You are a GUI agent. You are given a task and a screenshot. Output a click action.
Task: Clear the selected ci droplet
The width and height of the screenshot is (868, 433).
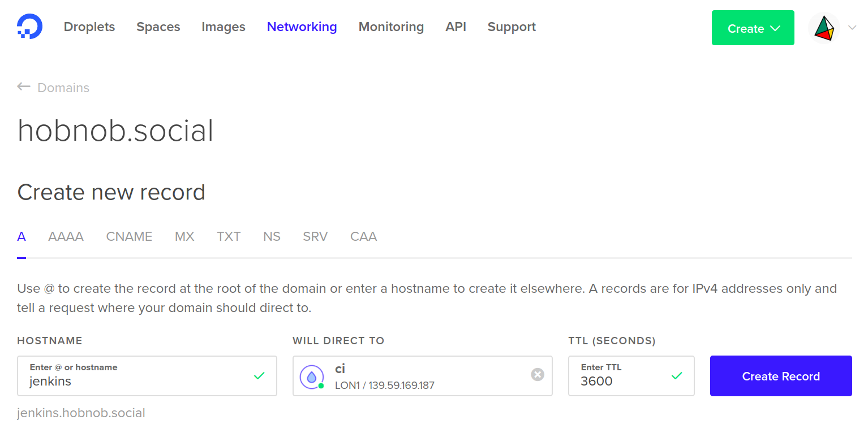click(x=538, y=374)
